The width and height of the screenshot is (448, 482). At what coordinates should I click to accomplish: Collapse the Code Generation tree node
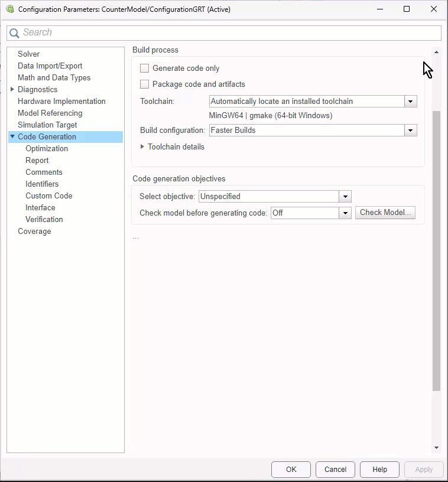12,137
